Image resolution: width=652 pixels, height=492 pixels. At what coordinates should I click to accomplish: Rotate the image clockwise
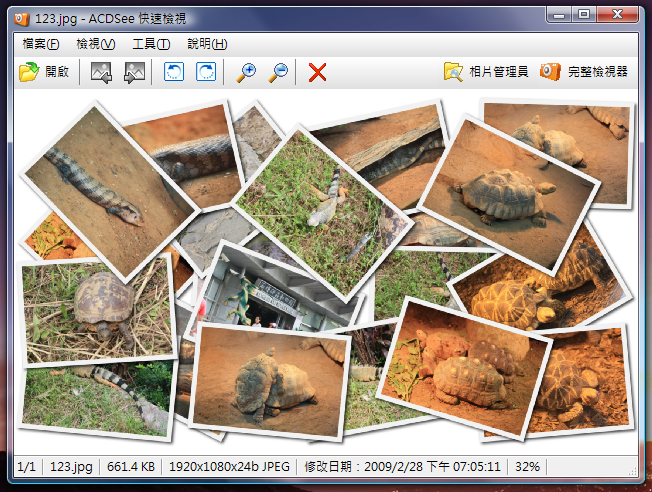(x=206, y=72)
